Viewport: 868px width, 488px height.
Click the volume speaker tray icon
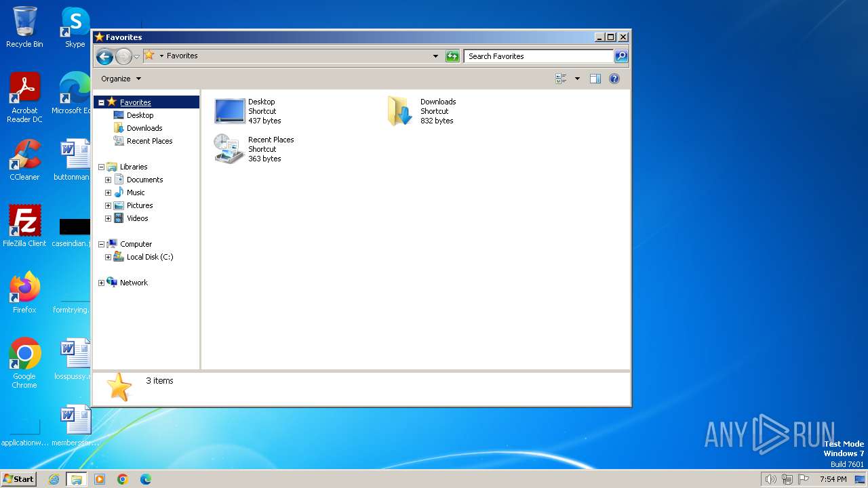(770, 479)
